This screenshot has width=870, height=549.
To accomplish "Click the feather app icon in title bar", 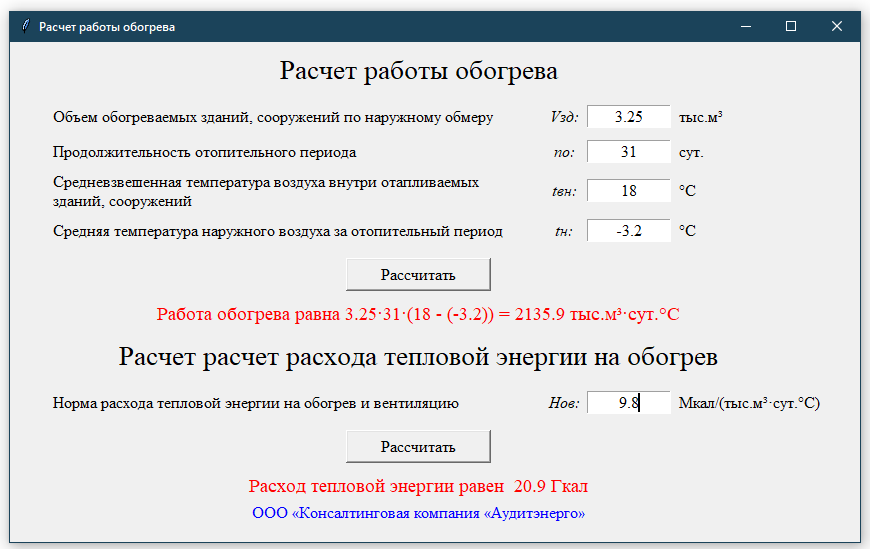I will point(25,27).
